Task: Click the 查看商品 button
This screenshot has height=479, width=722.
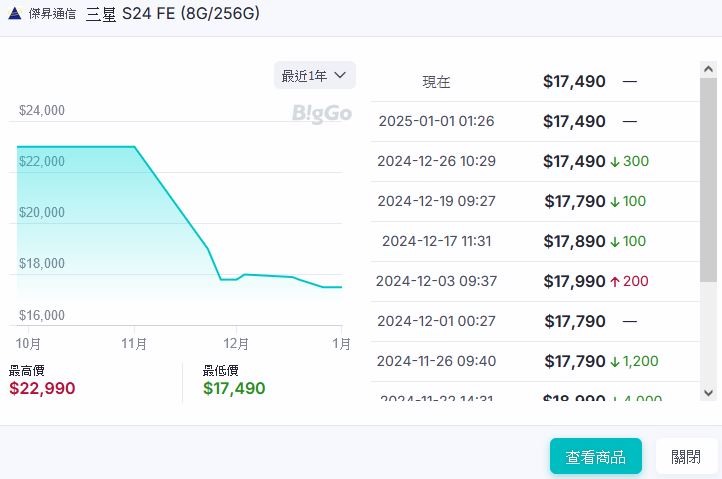Action: 595,456
